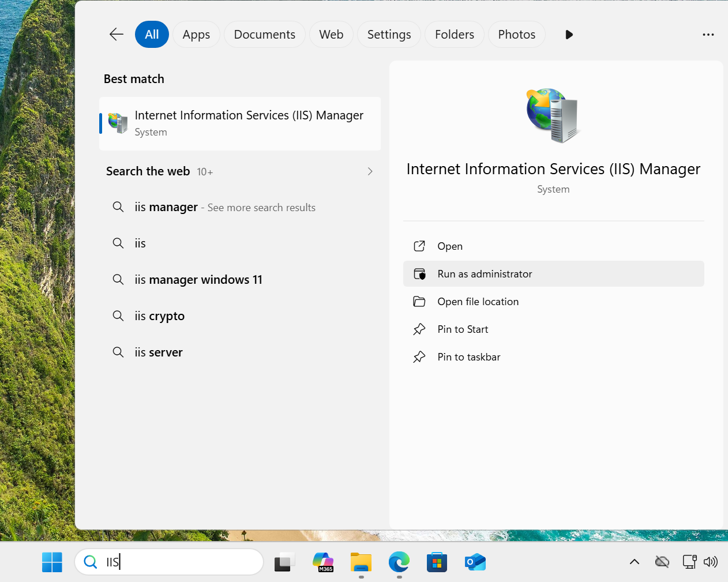Switch to the Photos filter tab

(x=516, y=35)
